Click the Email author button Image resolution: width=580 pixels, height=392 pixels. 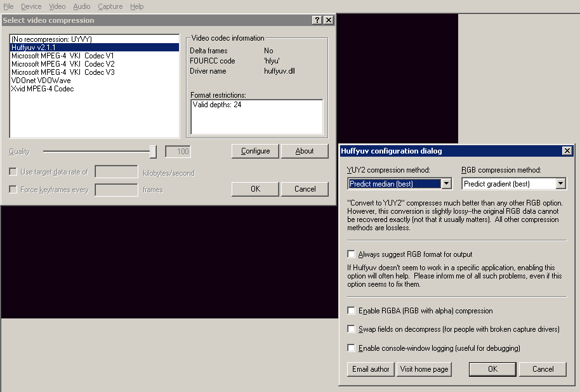pyautogui.click(x=371, y=369)
